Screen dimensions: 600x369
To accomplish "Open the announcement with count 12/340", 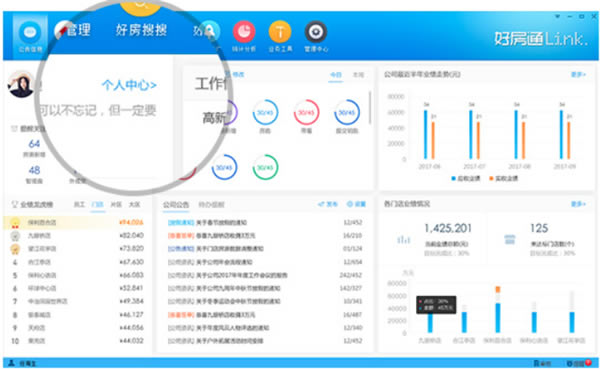I will tap(265, 328).
